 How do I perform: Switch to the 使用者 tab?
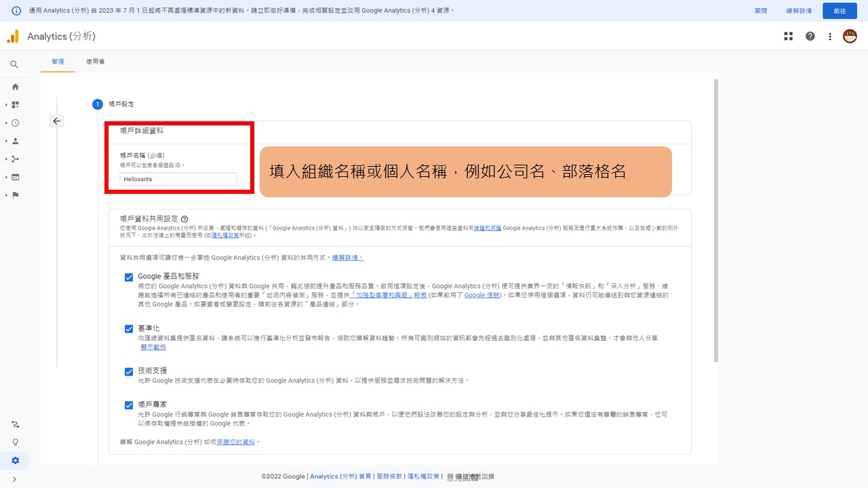pyautogui.click(x=95, y=62)
